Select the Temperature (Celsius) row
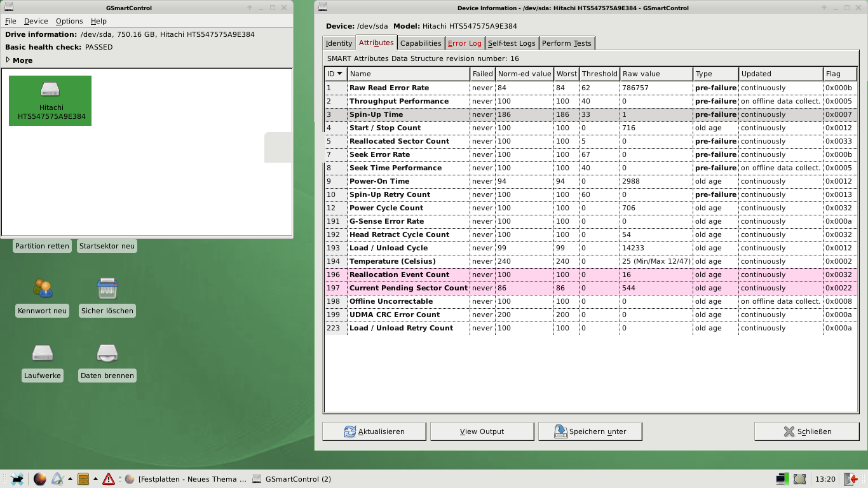The width and height of the screenshot is (868, 488). point(590,261)
